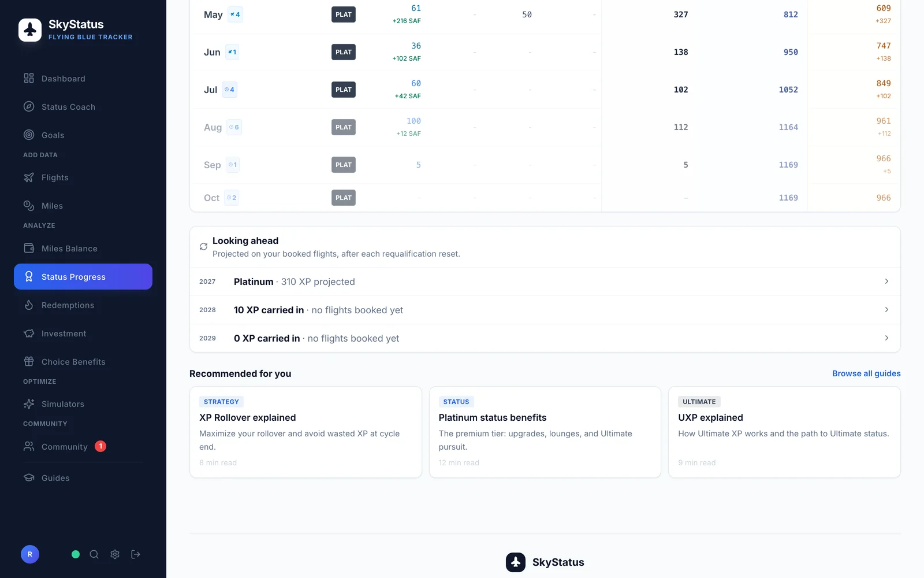
Task: Click the PLAT badge in May row
Action: 344,14
